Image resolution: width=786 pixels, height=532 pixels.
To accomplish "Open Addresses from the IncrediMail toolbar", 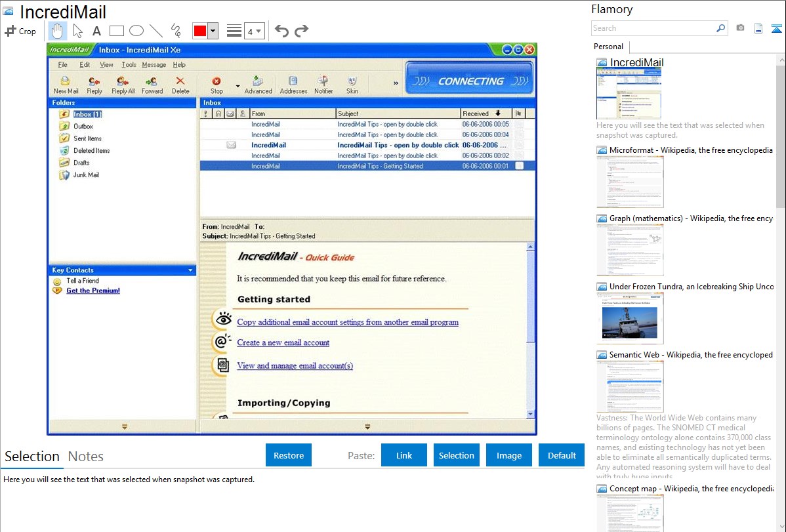I will (x=293, y=85).
